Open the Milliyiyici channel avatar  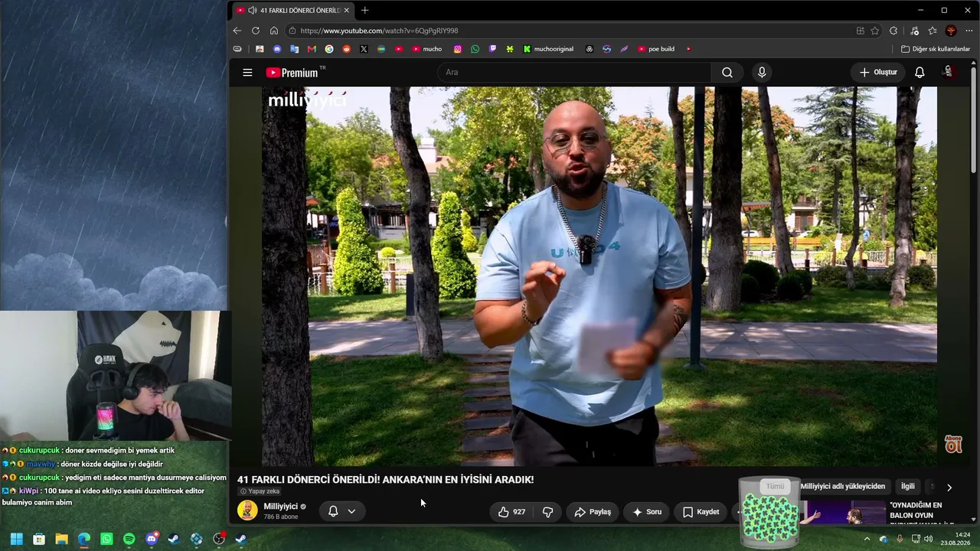(x=247, y=510)
